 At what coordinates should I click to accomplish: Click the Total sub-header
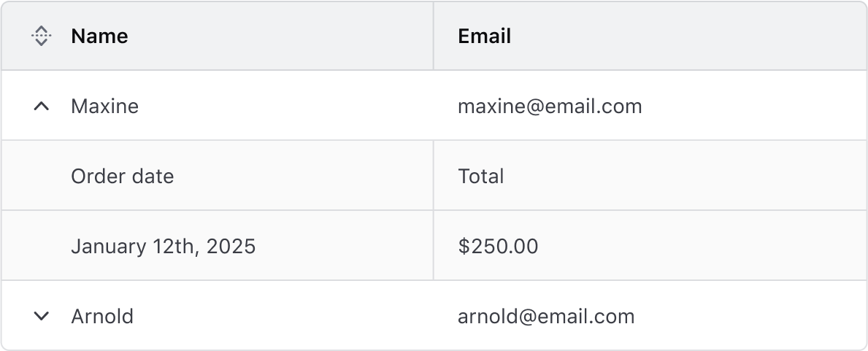tap(480, 176)
